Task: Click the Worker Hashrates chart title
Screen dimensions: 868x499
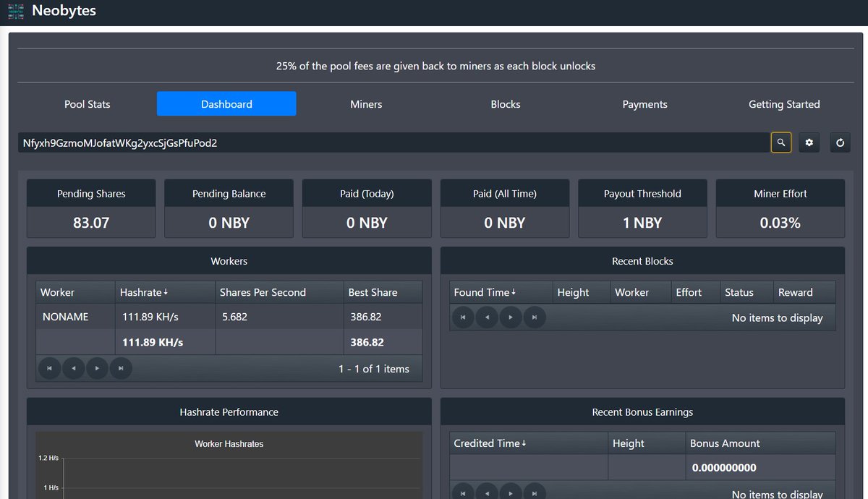Action: coord(229,444)
